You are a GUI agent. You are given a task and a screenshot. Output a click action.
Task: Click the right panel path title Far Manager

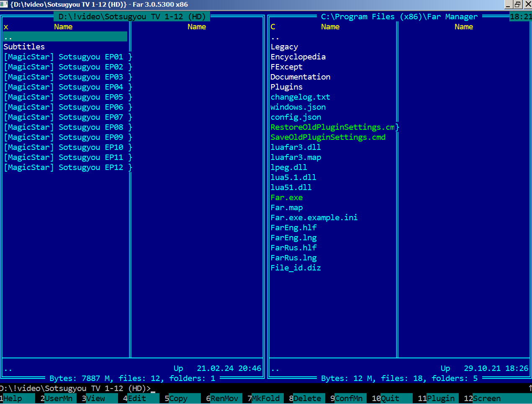pyautogui.click(x=399, y=17)
